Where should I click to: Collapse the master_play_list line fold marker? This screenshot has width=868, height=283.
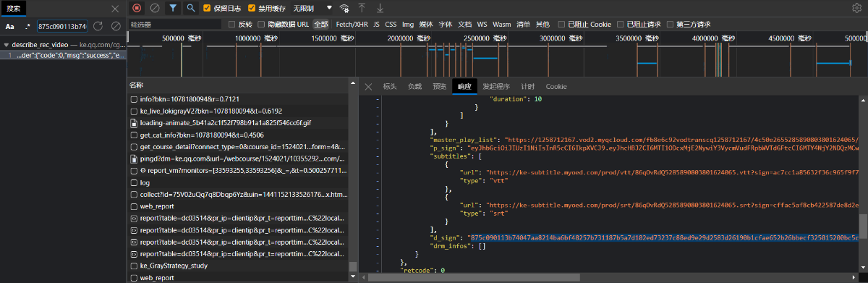(x=378, y=139)
